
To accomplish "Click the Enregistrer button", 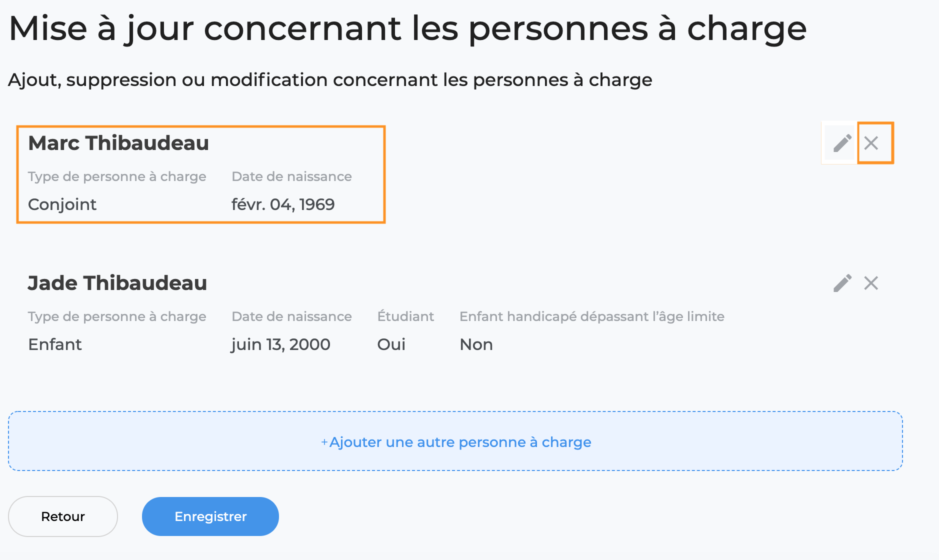I will coord(210,516).
